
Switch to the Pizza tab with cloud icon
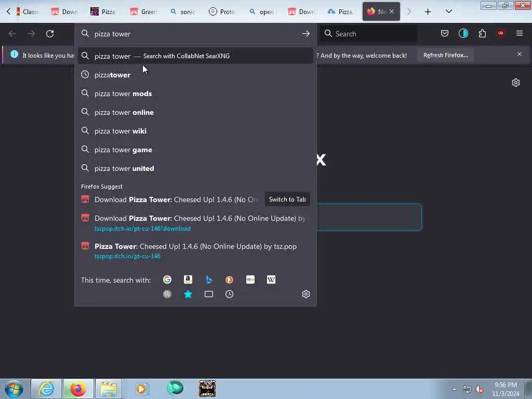click(x=341, y=11)
